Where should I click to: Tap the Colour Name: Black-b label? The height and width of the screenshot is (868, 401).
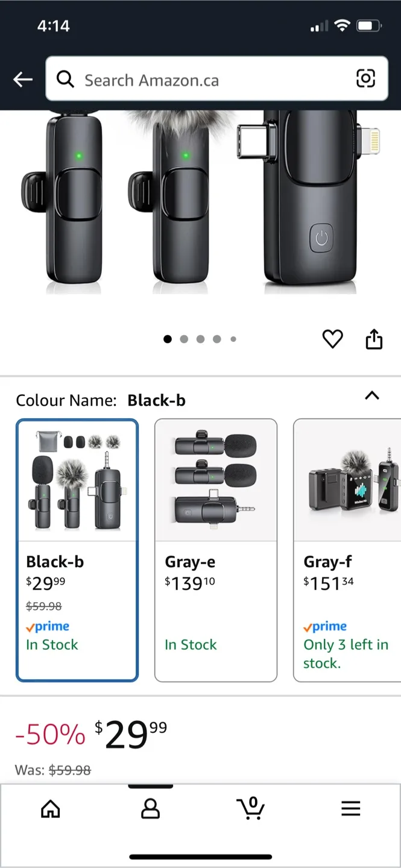click(x=101, y=400)
